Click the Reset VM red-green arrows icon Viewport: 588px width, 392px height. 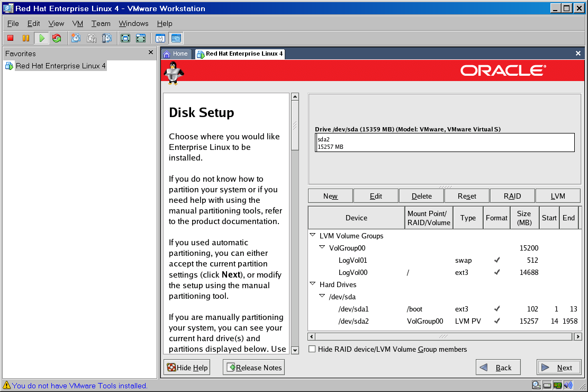tap(57, 38)
